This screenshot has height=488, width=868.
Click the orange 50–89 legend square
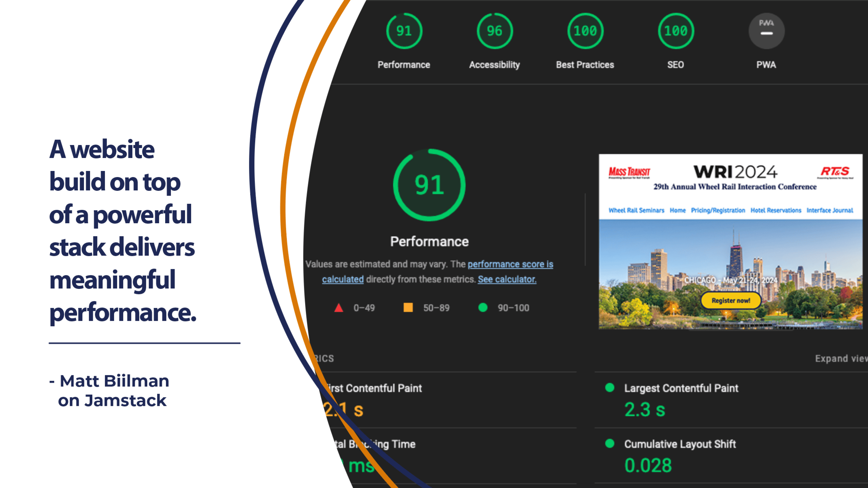coord(408,308)
